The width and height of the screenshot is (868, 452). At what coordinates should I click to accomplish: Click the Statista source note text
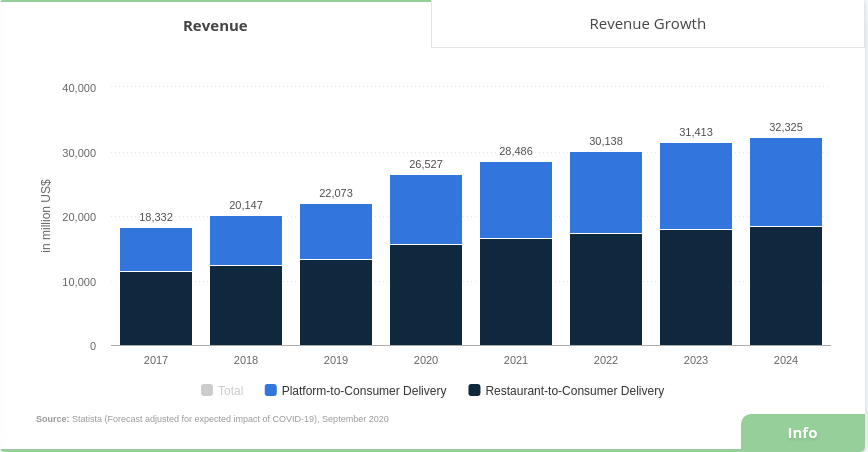click(x=213, y=419)
